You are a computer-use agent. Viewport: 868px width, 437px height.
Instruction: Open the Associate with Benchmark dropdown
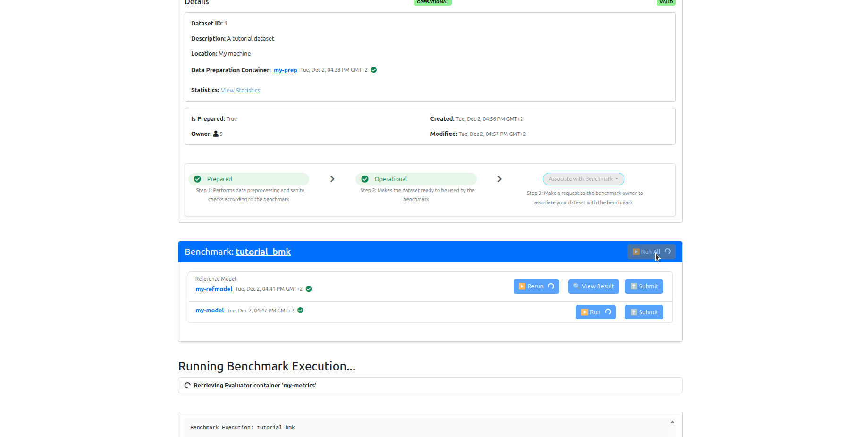[583, 179]
